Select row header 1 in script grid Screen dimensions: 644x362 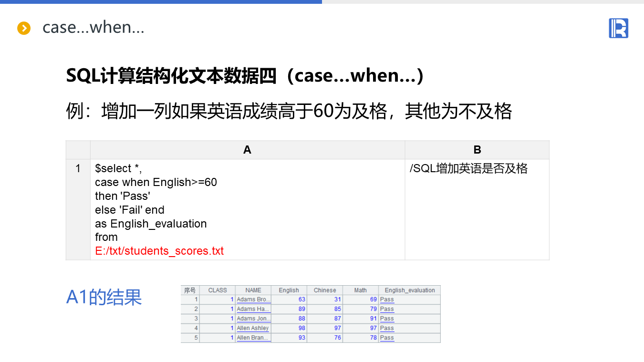(x=78, y=209)
